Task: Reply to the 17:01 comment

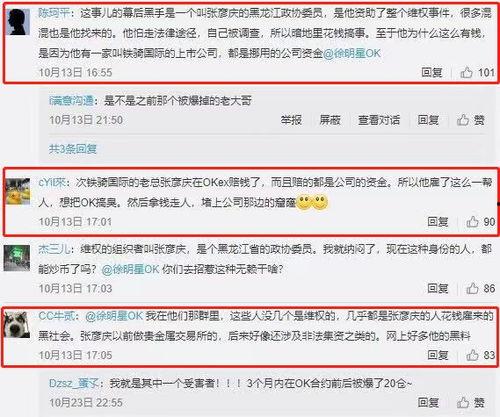Action: (x=438, y=222)
